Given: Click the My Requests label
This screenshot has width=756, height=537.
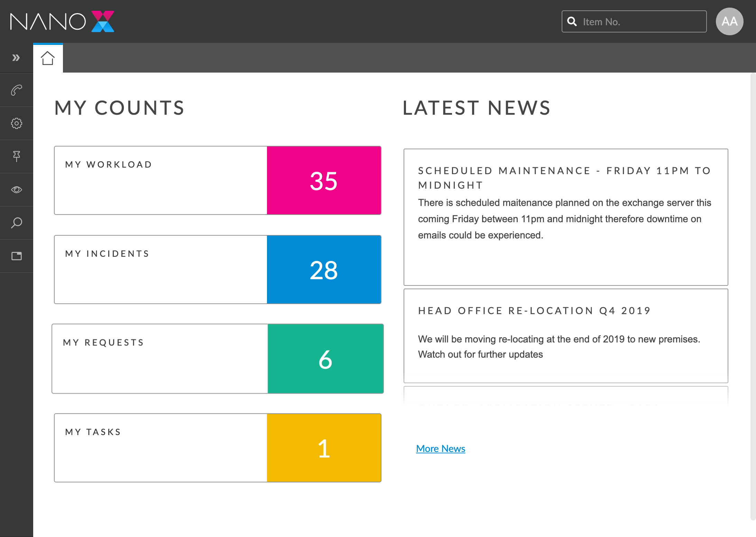Looking at the screenshot, I should 103,342.
